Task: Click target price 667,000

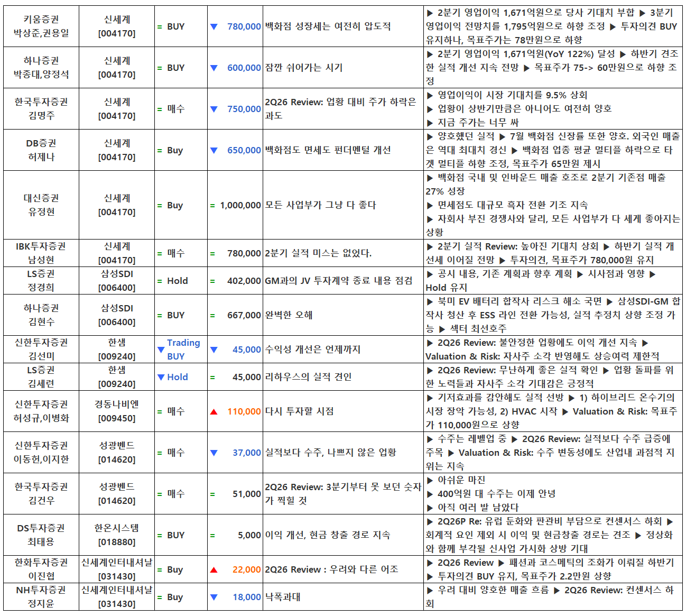Action: coord(244,315)
